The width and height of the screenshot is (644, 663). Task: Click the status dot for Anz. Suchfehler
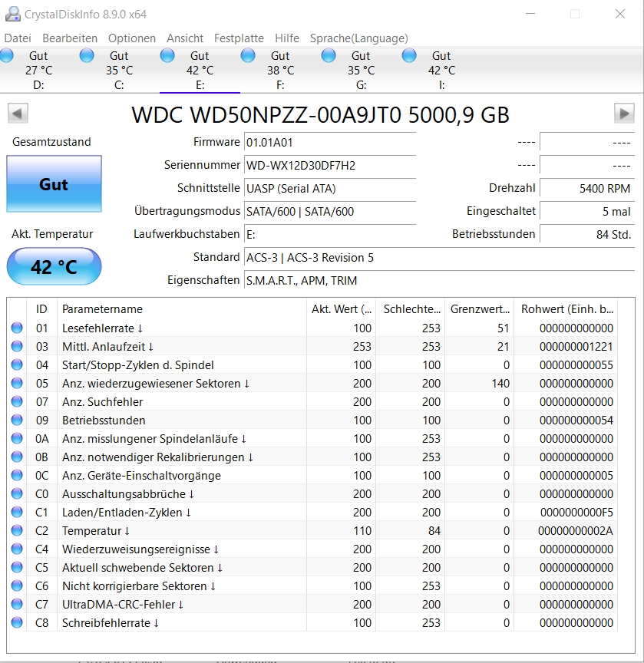coord(17,401)
